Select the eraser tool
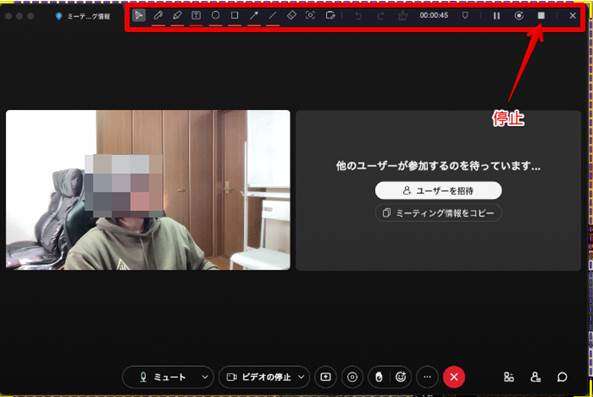Screen dimensions: 593x397 [292, 16]
